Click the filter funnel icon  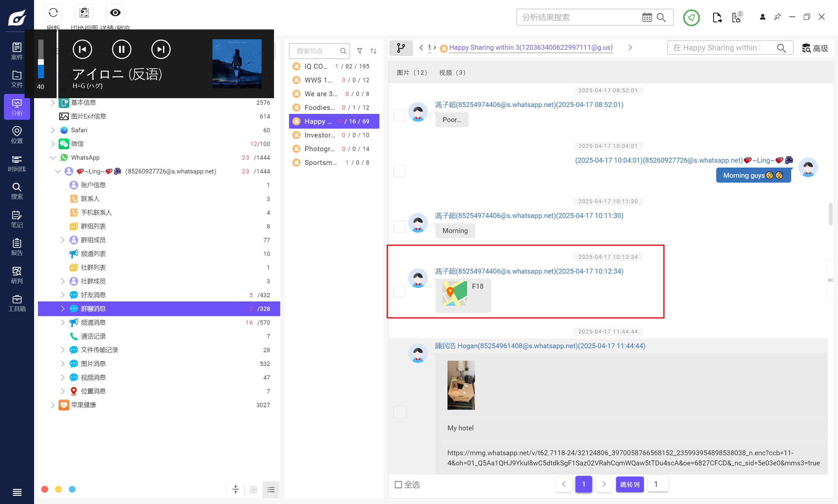pos(359,51)
